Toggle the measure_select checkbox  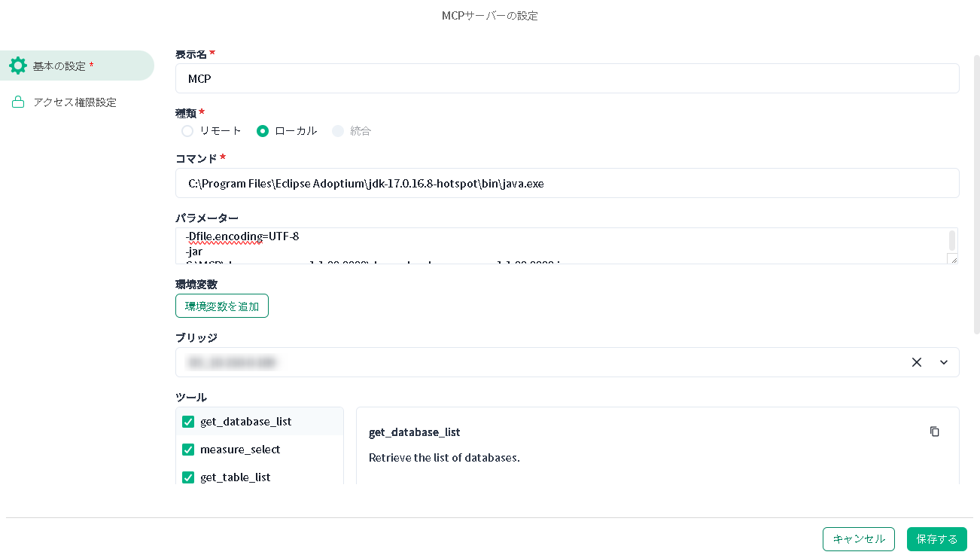pos(188,450)
